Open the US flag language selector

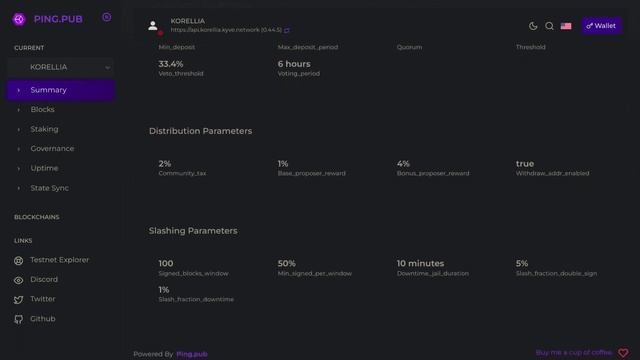click(x=566, y=26)
